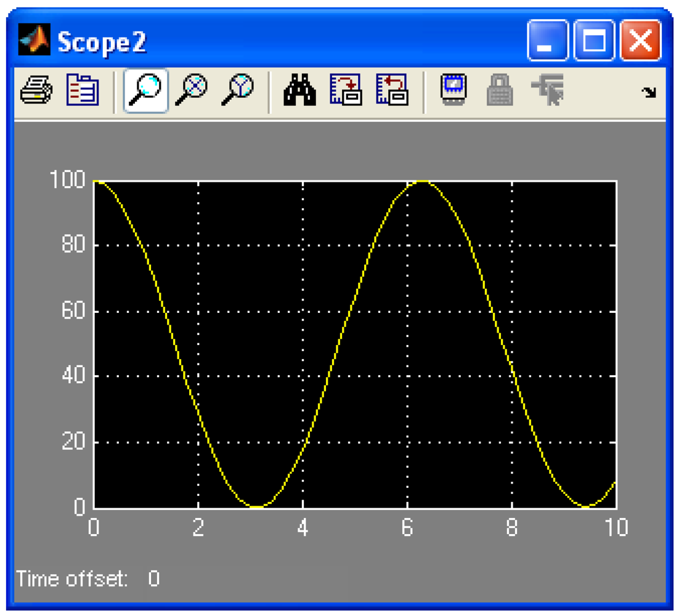Maximize the Scope2 window
The width and height of the screenshot is (679, 616).
(595, 41)
